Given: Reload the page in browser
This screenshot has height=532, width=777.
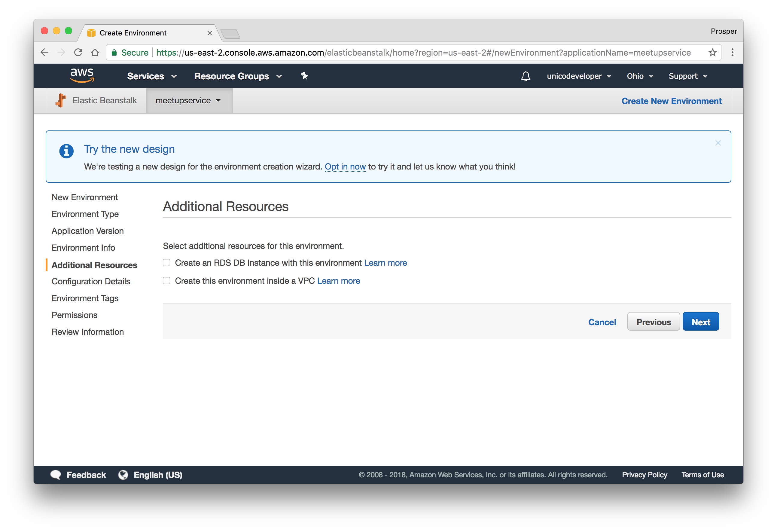Looking at the screenshot, I should [x=78, y=53].
